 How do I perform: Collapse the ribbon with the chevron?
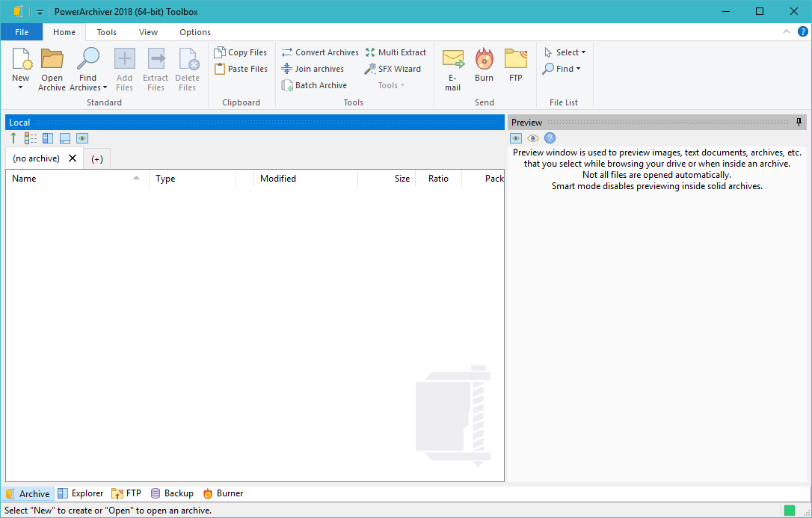point(787,31)
